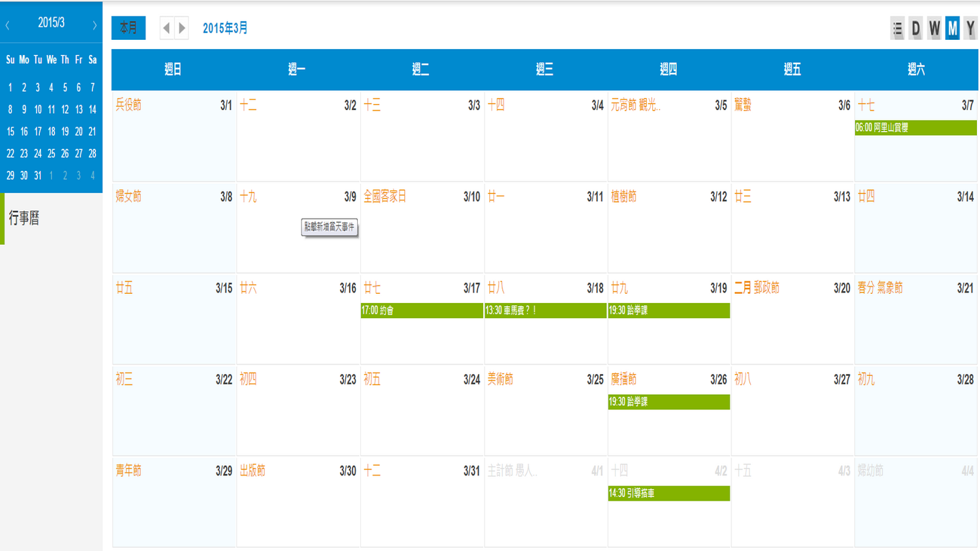The image size is (980, 551).
Task: Click the green 14:30 引擎換車 event bar
Action: [668, 493]
